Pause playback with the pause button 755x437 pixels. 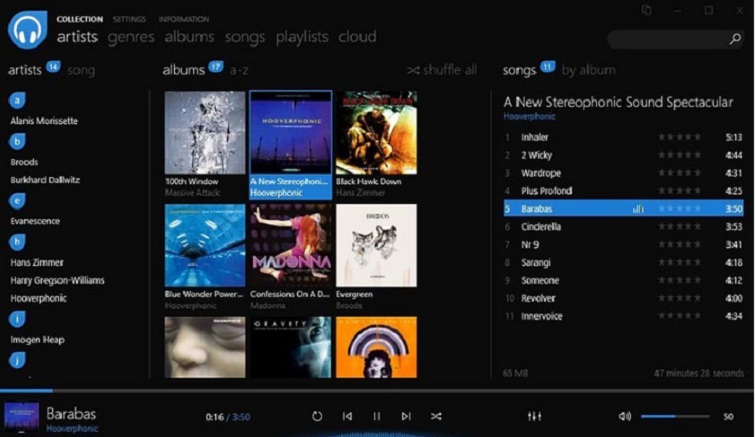click(x=377, y=416)
